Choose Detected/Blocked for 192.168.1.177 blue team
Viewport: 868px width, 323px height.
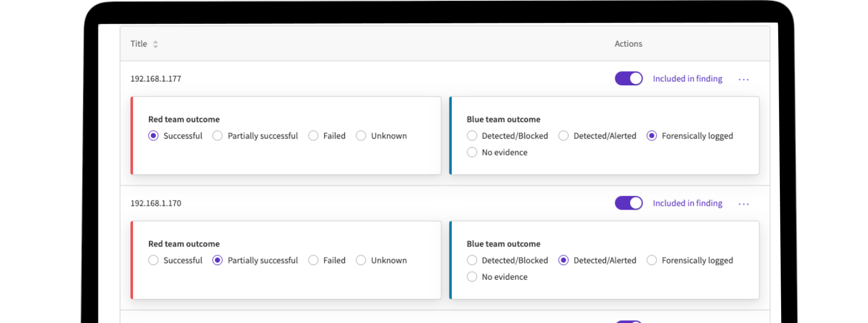point(472,136)
